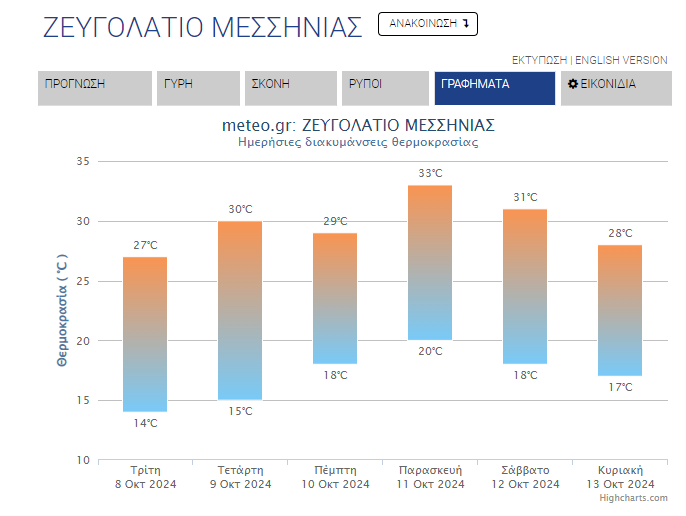686x516 pixels.
Task: Click the Κυριακή 13 Οκτ temperature bar
Action: tap(620, 310)
